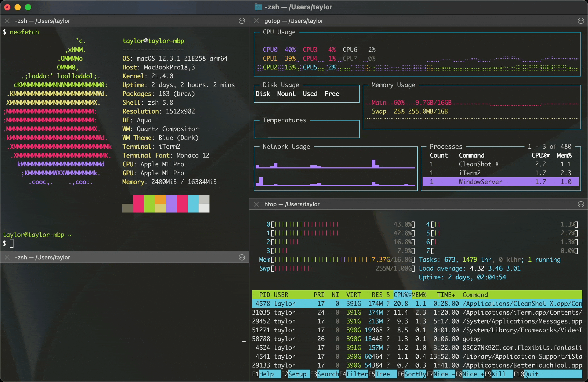Click the shell prompt cursor in neofetch pane
This screenshot has width=588, height=382.
[12, 243]
